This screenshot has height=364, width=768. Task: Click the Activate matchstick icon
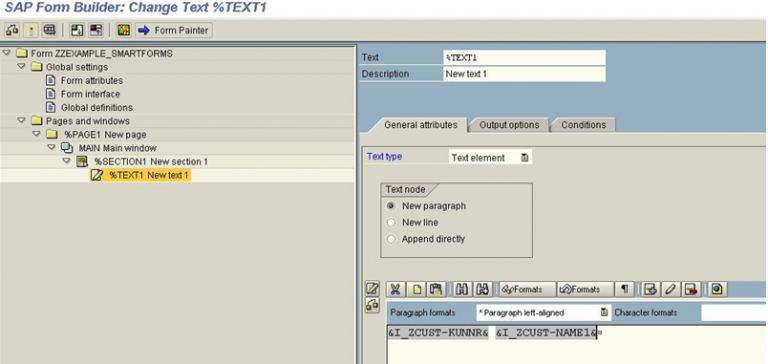tap(31, 30)
